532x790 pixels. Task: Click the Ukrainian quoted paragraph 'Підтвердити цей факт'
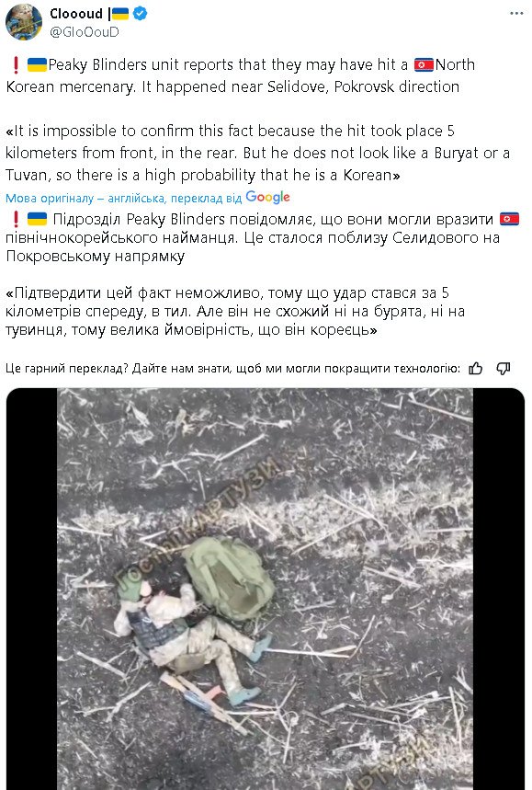(x=235, y=312)
